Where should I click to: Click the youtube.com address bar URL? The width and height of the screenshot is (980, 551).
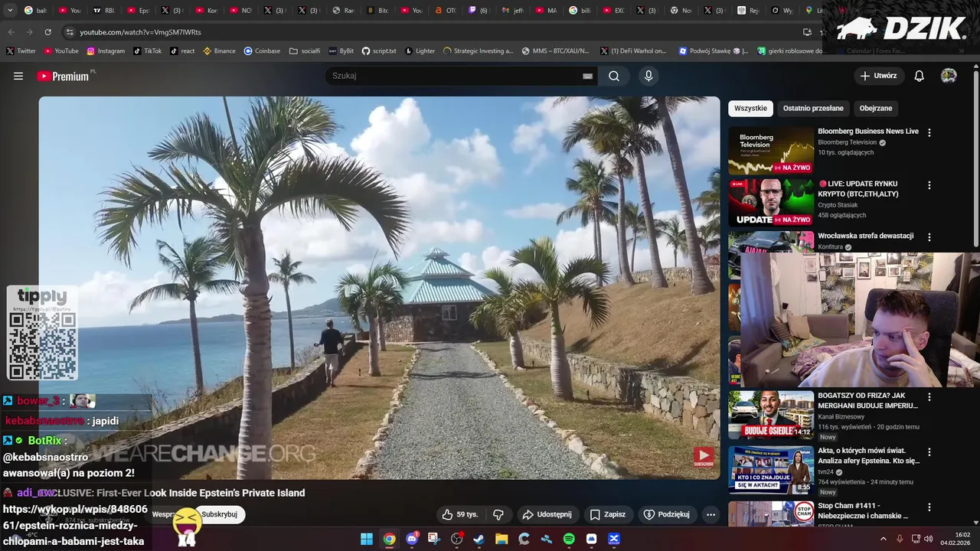click(x=141, y=32)
